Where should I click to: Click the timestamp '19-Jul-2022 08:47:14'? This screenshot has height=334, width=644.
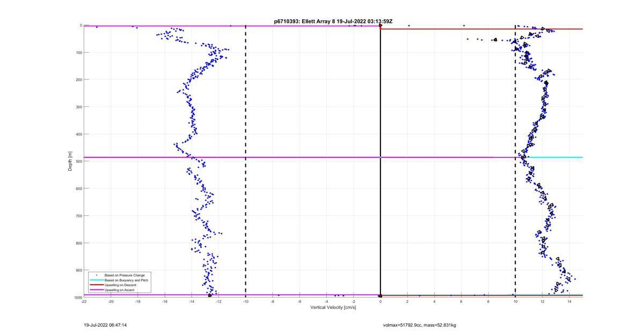pos(105,325)
